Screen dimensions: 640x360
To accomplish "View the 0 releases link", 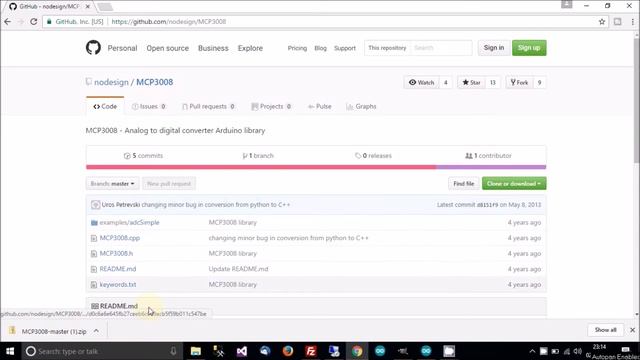I will (373, 156).
